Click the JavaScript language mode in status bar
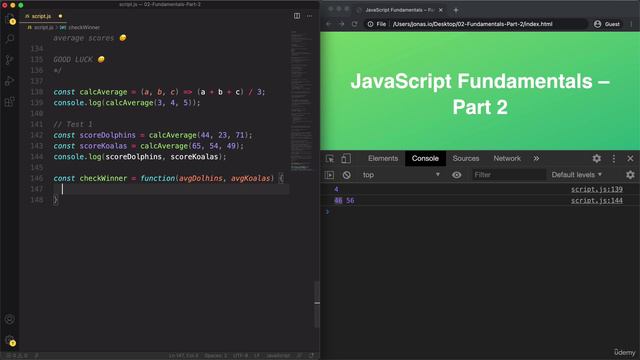Image resolution: width=640 pixels, height=360 pixels. [x=278, y=356]
